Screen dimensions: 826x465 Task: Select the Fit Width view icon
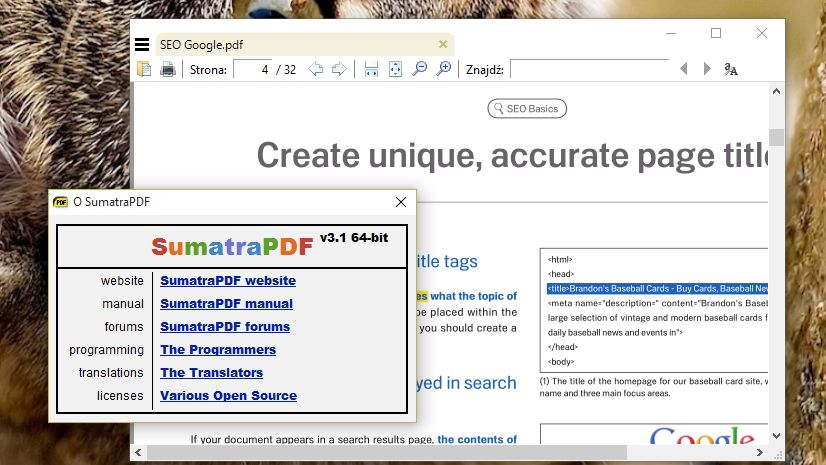coord(371,69)
